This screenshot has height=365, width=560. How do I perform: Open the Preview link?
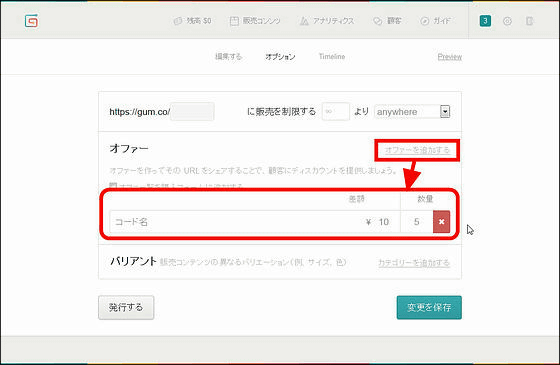450,57
